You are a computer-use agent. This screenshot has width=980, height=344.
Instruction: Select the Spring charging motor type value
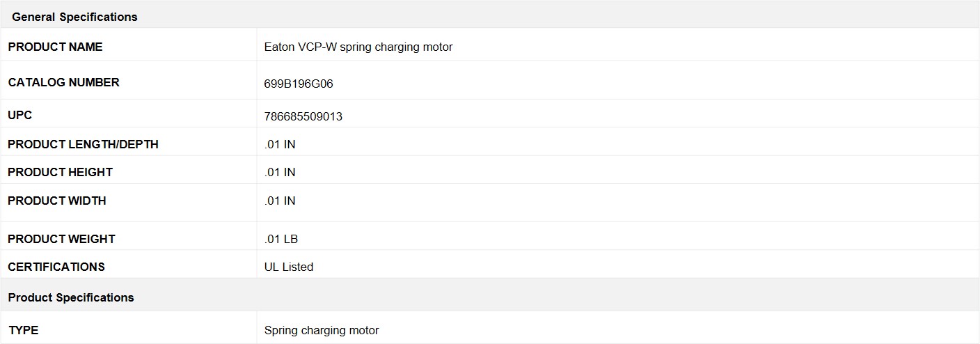[x=322, y=330]
